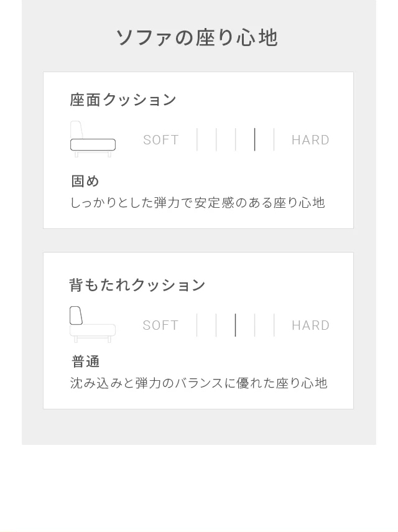
Task: Click the fifth tick on backrest firmness scale
Action: pos(274,325)
